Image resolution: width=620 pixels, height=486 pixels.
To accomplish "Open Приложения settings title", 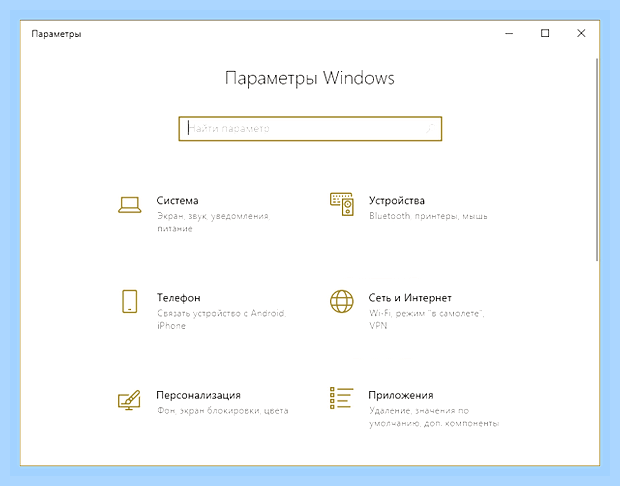I will (401, 395).
